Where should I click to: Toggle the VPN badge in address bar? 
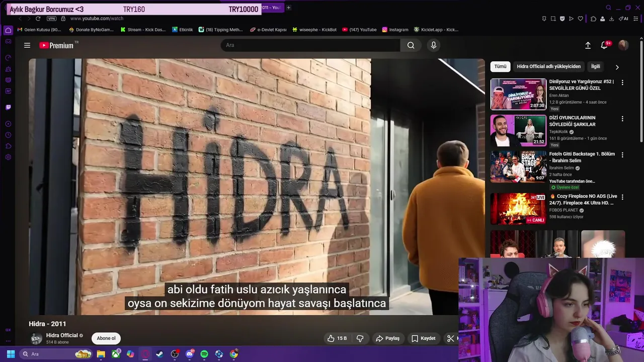51,19
